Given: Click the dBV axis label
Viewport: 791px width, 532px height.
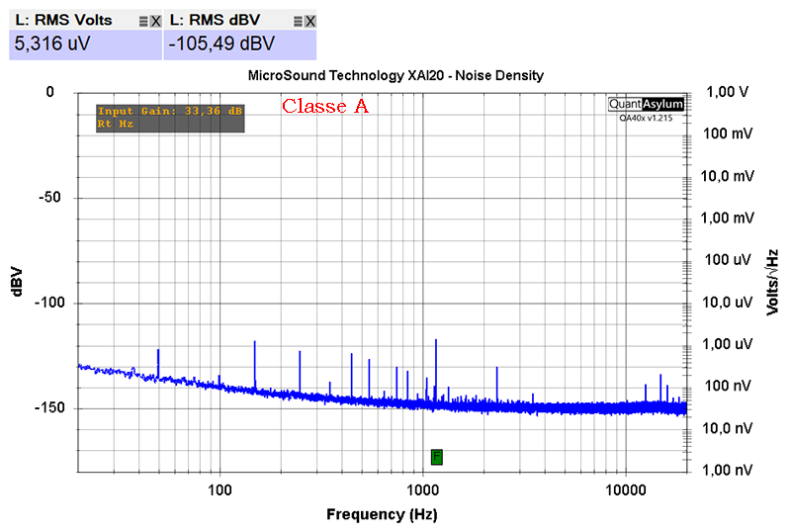Looking at the screenshot, I should tap(17, 282).
